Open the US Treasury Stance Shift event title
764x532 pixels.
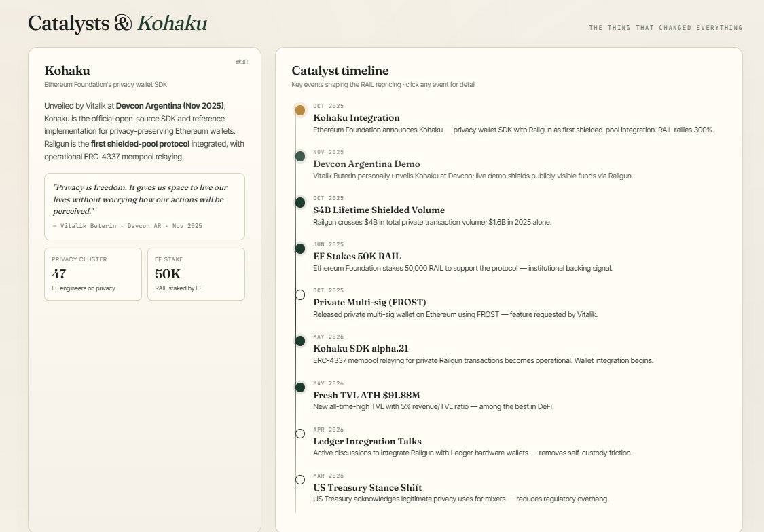(367, 488)
